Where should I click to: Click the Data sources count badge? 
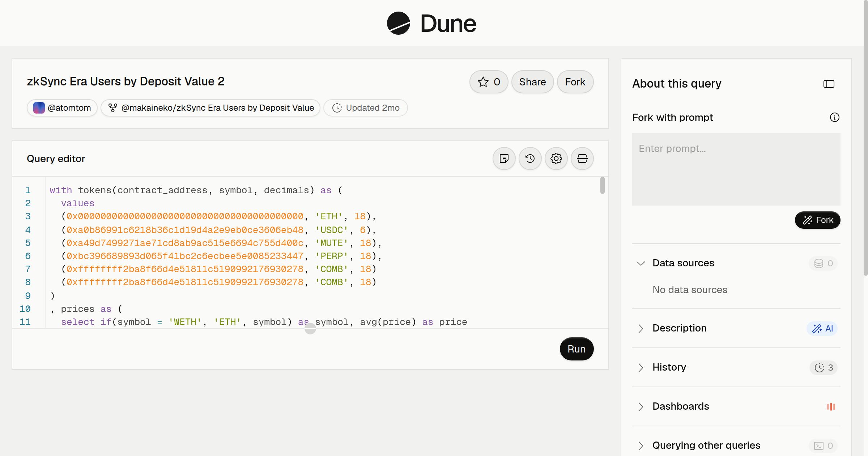pos(824,263)
